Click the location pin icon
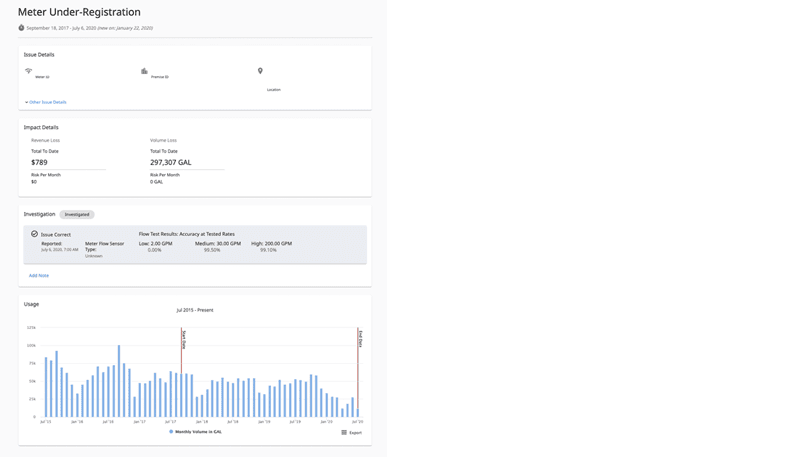Image resolution: width=789 pixels, height=457 pixels. coord(260,71)
